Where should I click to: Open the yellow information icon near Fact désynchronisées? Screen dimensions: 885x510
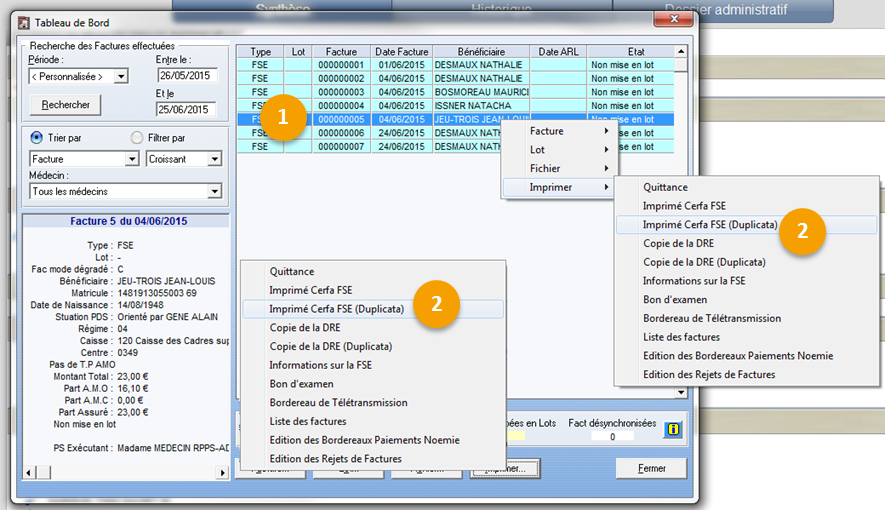pyautogui.click(x=673, y=429)
